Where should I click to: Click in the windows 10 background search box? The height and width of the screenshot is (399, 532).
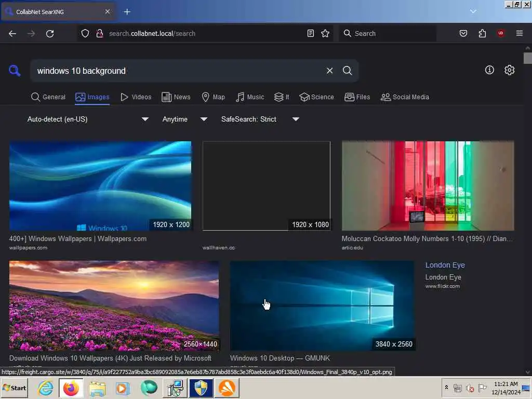[x=177, y=71]
